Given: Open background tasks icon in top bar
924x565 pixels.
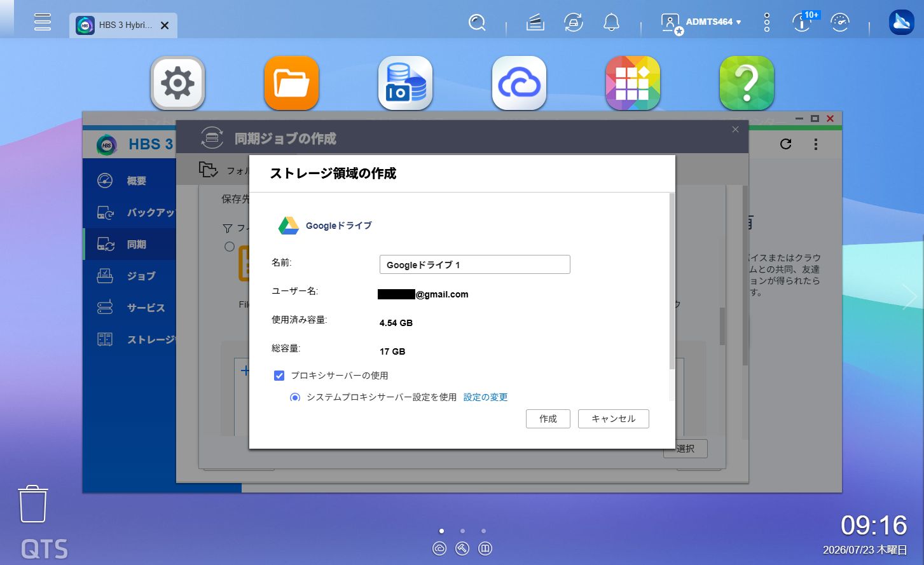Looking at the screenshot, I should (x=535, y=23).
